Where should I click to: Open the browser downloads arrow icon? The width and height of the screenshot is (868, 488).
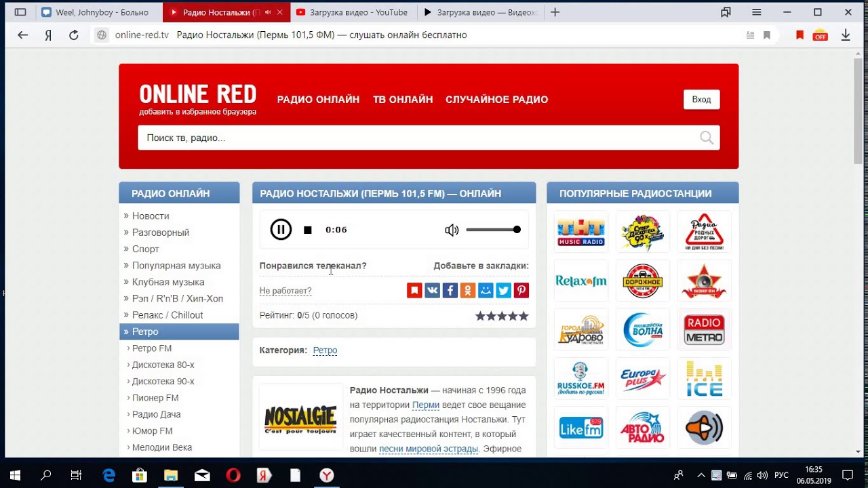pyautogui.click(x=846, y=35)
